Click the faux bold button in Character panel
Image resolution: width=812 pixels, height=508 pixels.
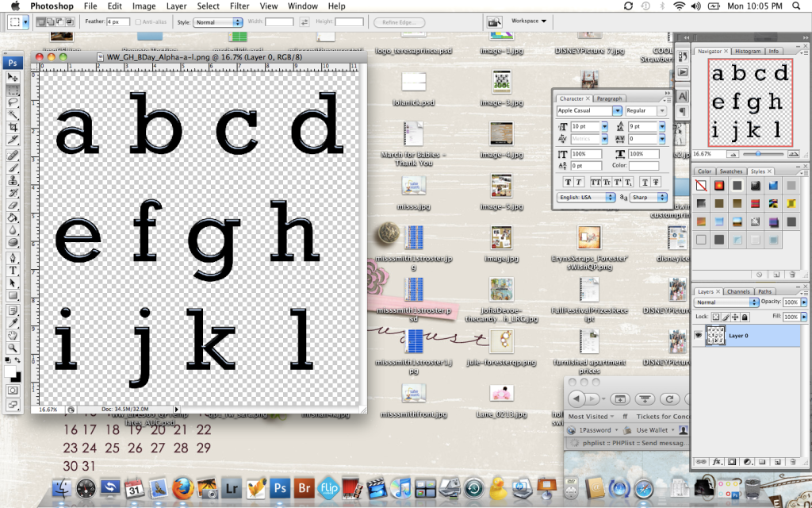tap(568, 182)
